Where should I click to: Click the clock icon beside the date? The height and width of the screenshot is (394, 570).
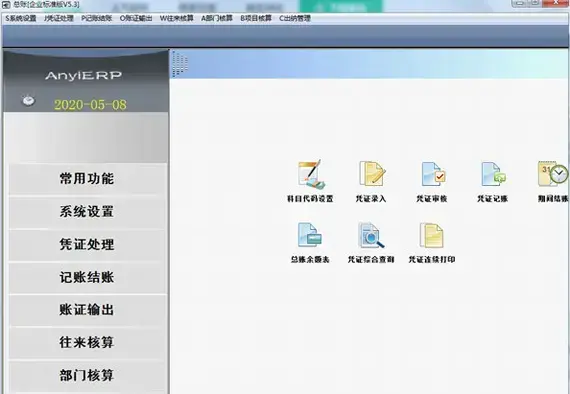tap(29, 100)
